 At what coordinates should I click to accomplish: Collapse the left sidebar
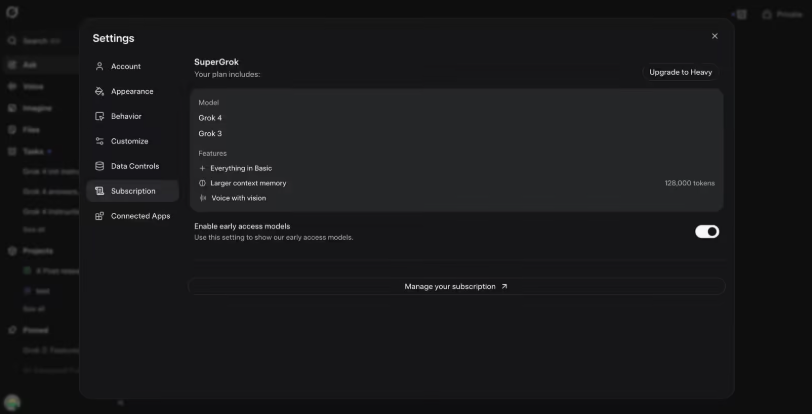pos(121,403)
